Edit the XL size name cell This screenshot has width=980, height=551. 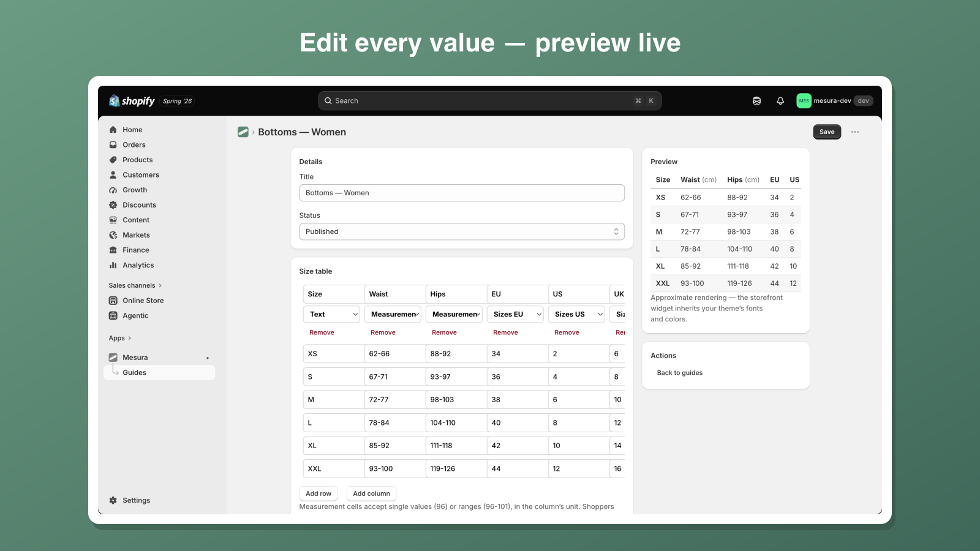[333, 446]
